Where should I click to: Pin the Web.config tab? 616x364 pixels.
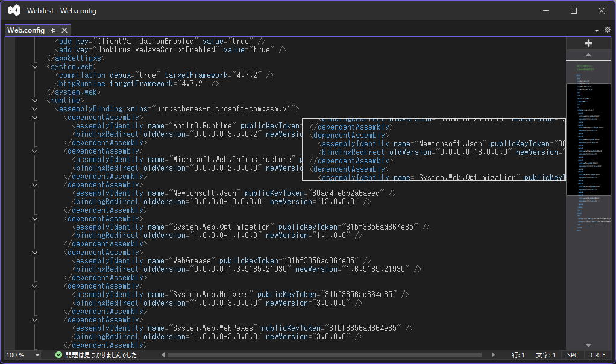54,30
